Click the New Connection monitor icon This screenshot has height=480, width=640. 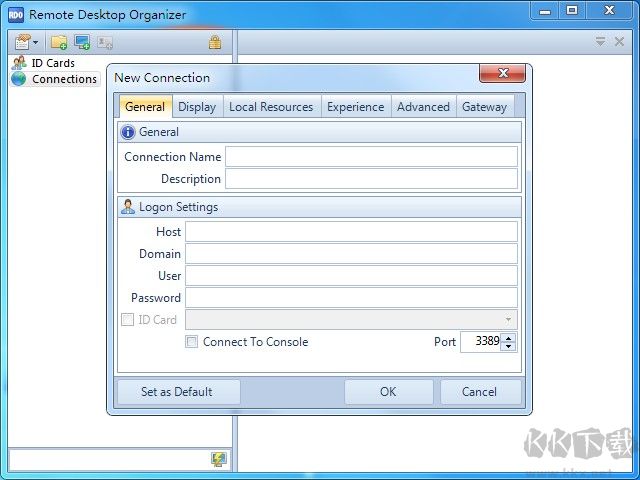tap(82, 42)
